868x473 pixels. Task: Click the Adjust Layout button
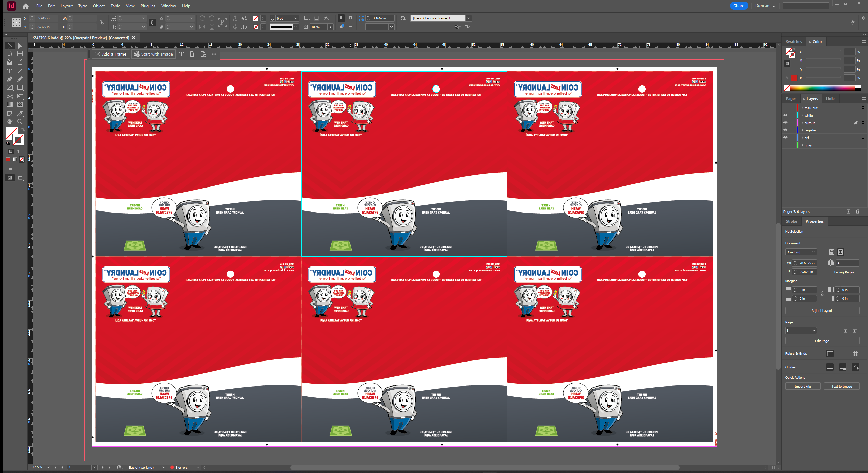(822, 310)
